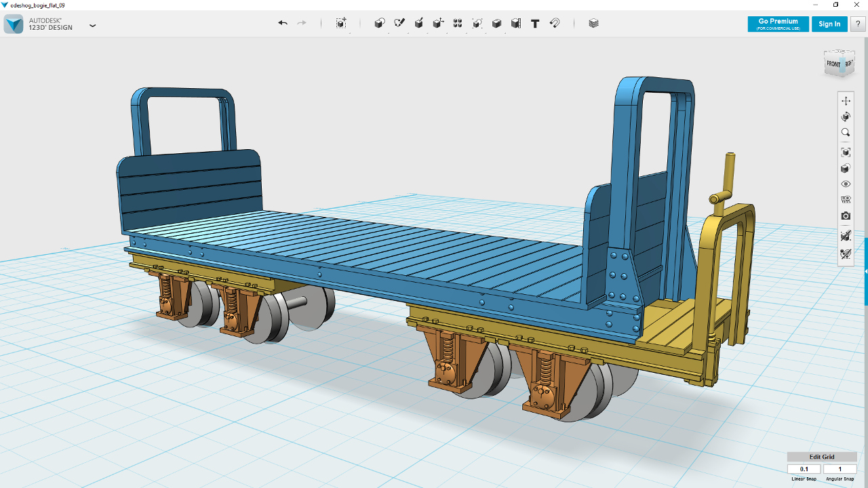Image resolution: width=868 pixels, height=488 pixels.
Task: Open the Angular Snap value field
Action: tap(840, 469)
